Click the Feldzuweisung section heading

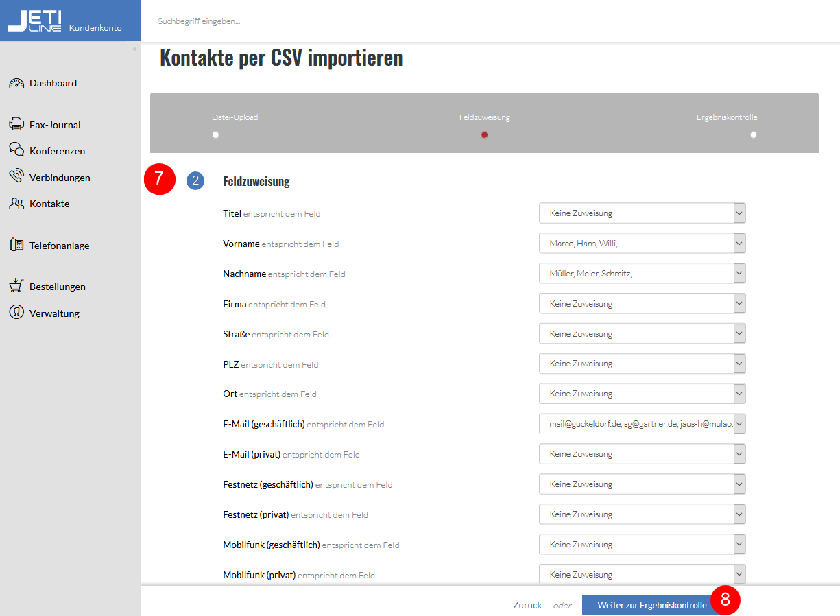pyautogui.click(x=256, y=182)
